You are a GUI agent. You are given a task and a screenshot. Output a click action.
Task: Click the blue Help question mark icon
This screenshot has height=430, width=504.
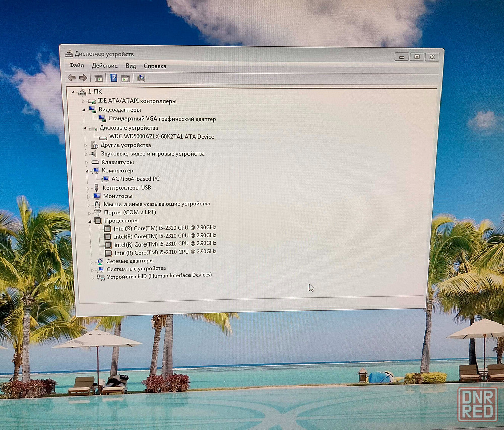click(114, 78)
